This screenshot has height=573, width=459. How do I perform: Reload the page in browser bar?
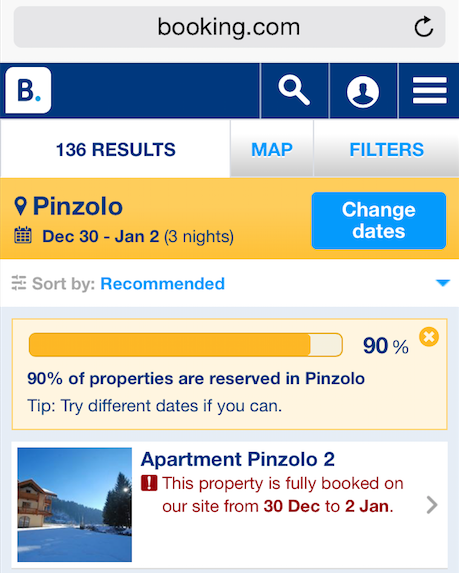424,27
